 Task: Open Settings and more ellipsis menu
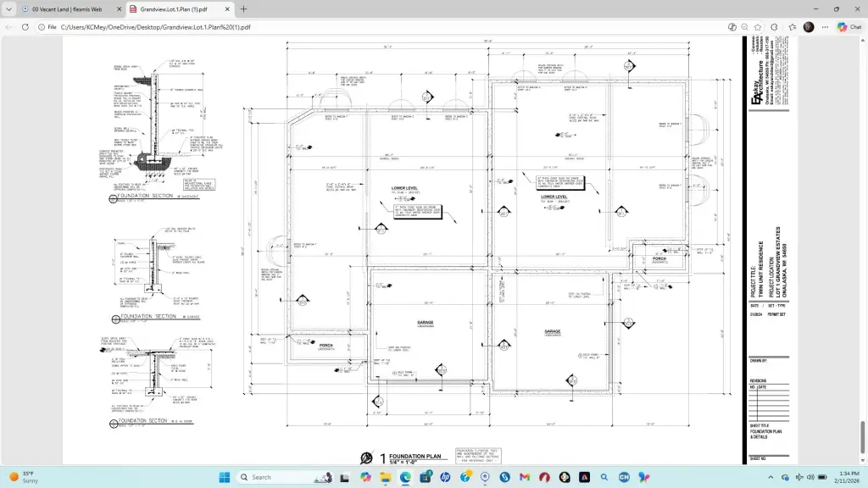824,27
